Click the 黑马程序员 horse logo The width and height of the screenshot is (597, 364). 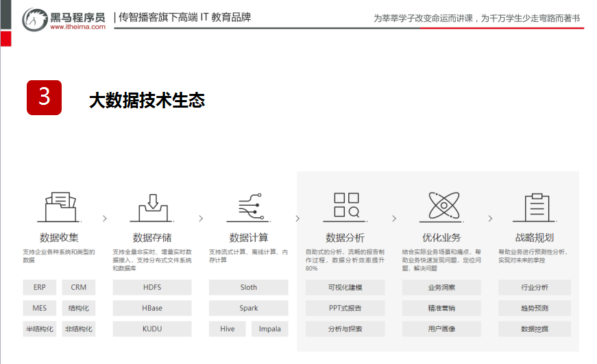pyautogui.click(x=34, y=21)
